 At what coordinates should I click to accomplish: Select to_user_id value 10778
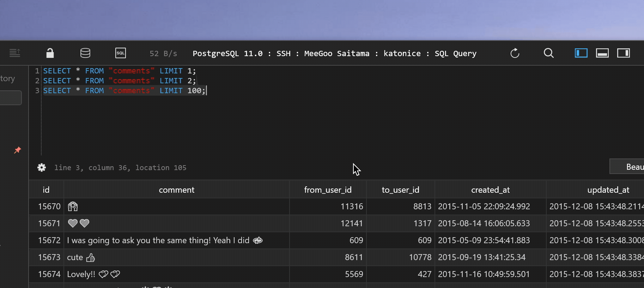(401, 257)
